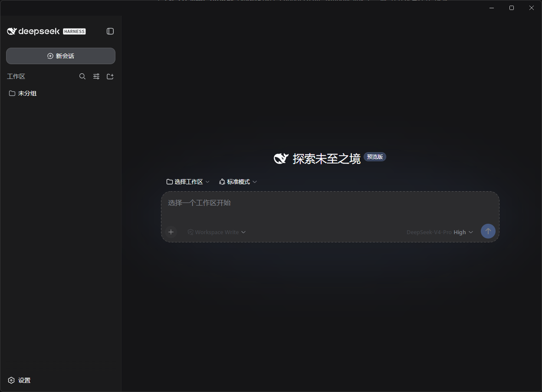
Task: Click the deepseek whale logo in the sidebar
Action: pyautogui.click(x=12, y=31)
